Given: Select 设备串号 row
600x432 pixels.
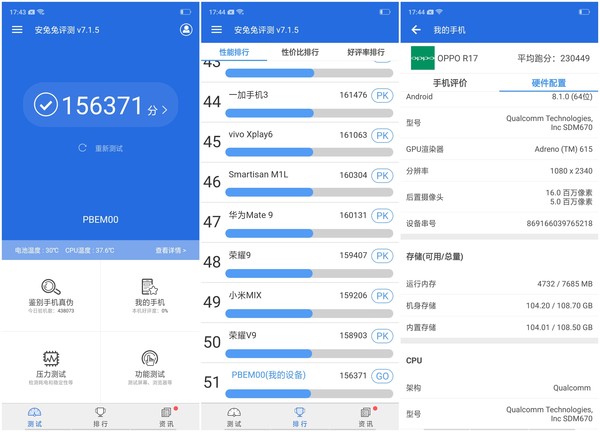Looking at the screenshot, I should pos(499,223).
